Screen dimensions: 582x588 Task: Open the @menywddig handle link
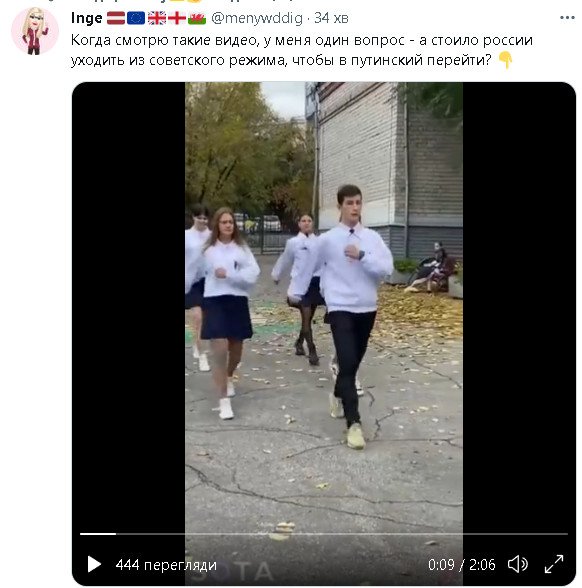[257, 18]
